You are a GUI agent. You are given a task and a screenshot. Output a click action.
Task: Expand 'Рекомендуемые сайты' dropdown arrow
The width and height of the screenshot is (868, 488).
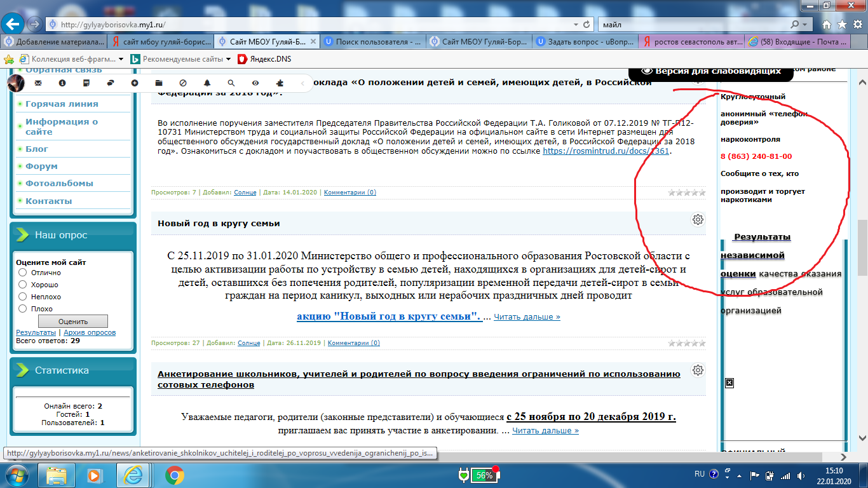[228, 59]
